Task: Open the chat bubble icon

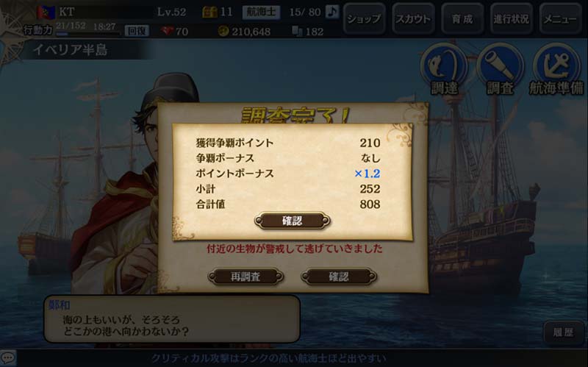Action: (x=8, y=357)
